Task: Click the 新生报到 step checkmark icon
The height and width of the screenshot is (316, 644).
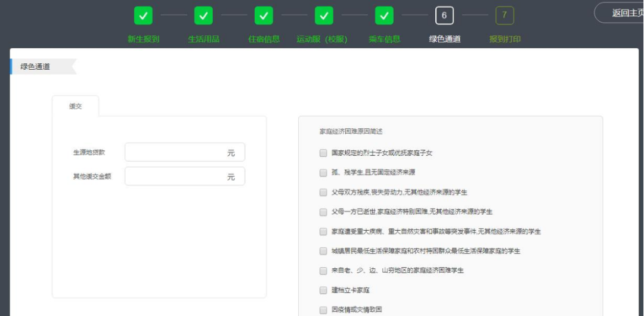Action: coord(143,16)
